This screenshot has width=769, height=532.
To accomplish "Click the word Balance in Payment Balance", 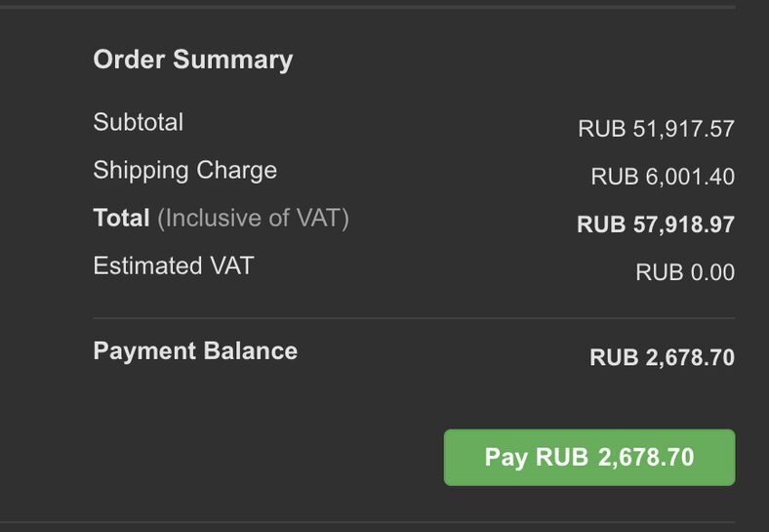I will pos(251,350).
